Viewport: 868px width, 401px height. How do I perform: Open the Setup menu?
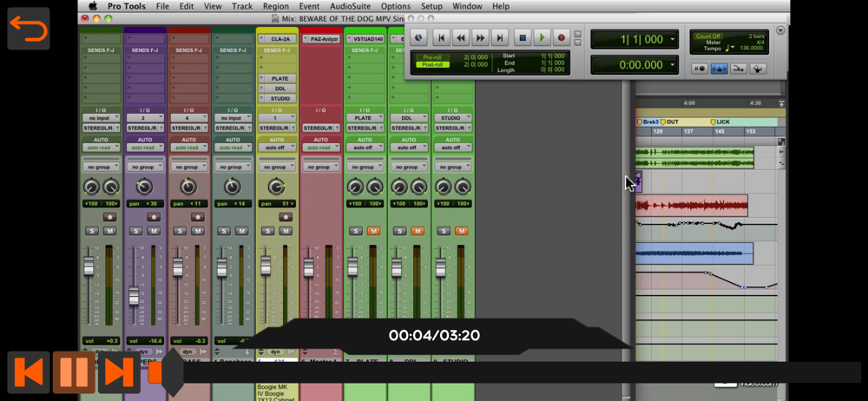[431, 6]
